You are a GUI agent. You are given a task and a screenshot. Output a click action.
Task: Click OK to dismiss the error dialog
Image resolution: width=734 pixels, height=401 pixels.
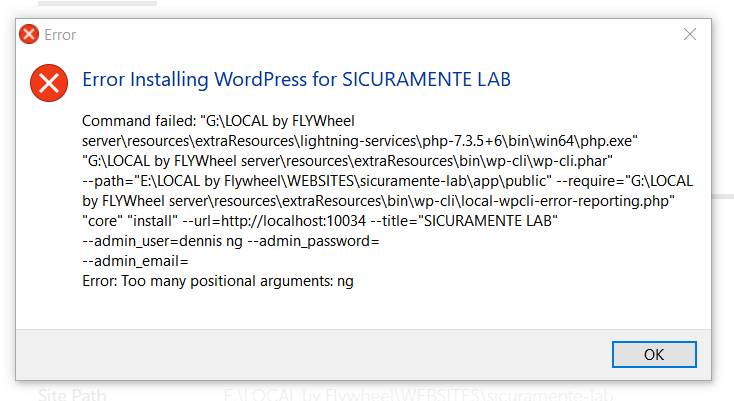pyautogui.click(x=654, y=354)
